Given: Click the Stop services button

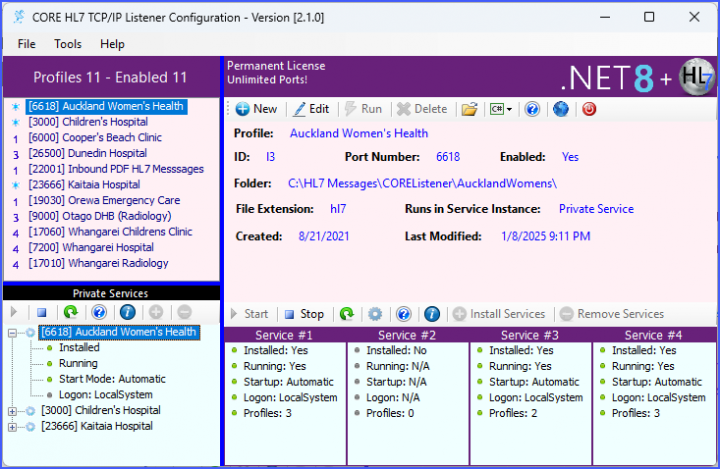Looking at the screenshot, I should [x=304, y=314].
